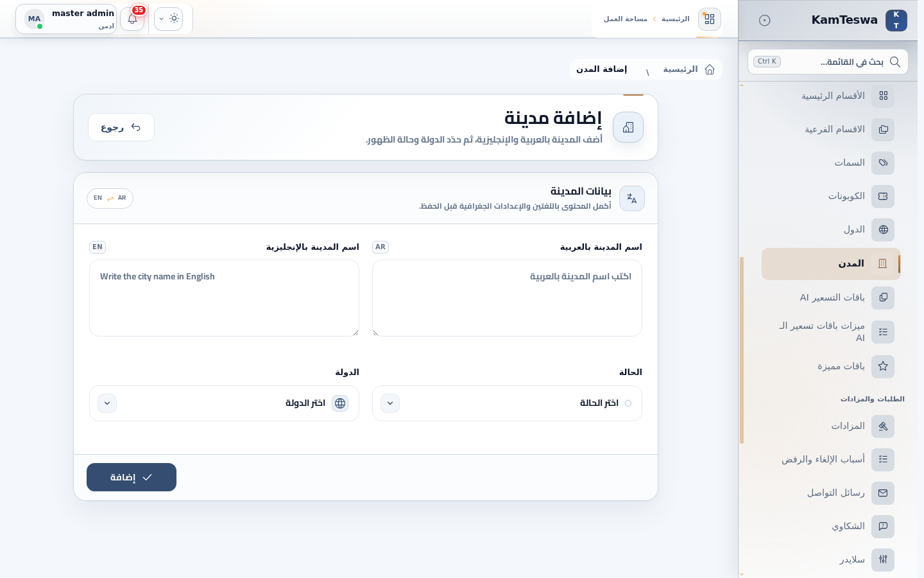Click the workspace grid icon in header
Screen dimensions: 924x578
(709, 19)
